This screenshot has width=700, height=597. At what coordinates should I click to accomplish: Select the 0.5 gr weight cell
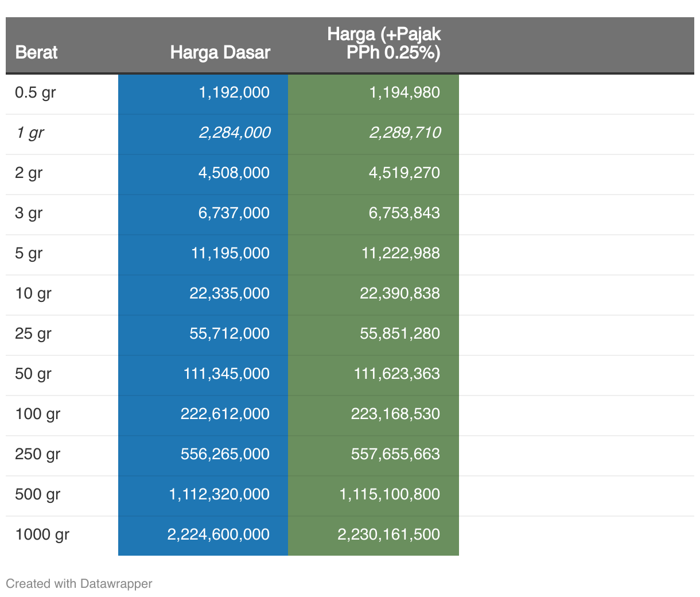coord(36,92)
